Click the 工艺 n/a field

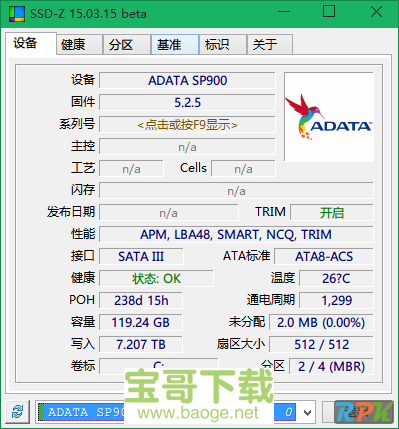click(131, 169)
